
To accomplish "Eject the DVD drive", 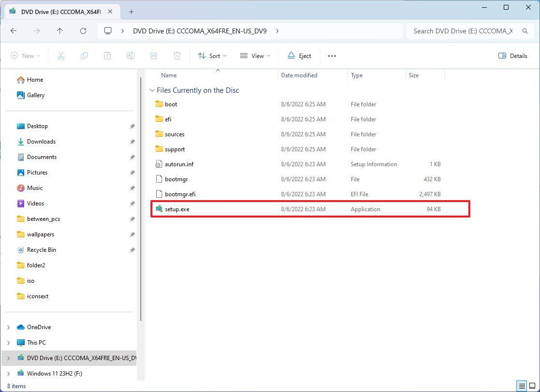I will pos(299,56).
